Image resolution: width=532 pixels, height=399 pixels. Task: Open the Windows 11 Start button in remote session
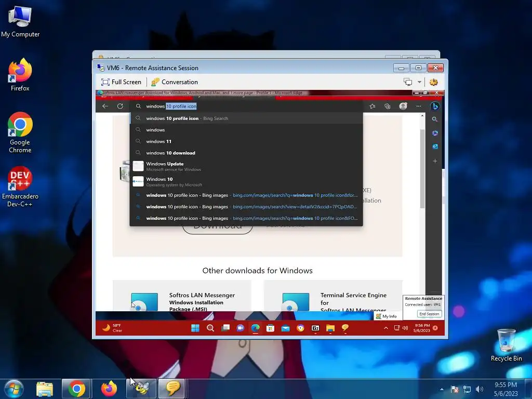195,328
